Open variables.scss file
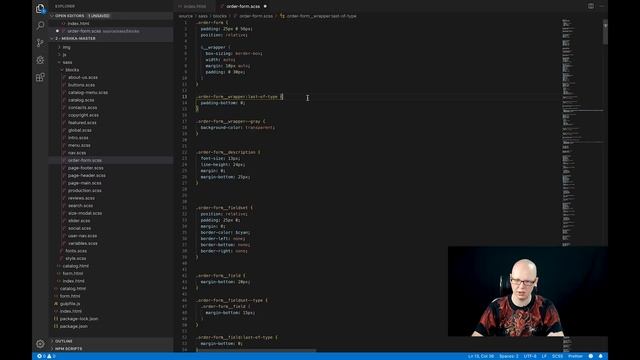This screenshot has height=360, width=640. (x=83, y=244)
